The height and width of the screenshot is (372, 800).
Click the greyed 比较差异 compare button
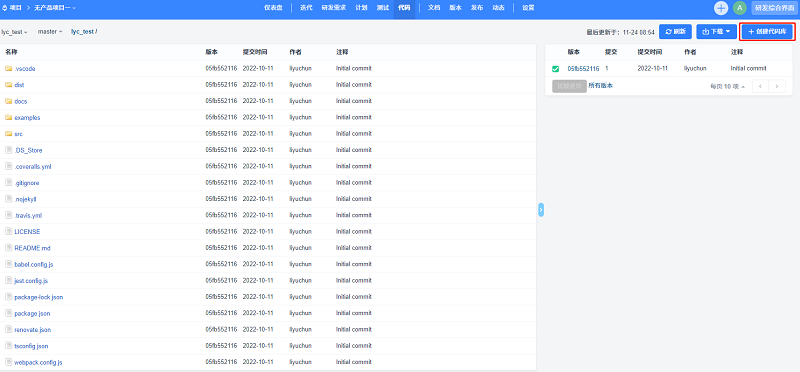click(569, 86)
